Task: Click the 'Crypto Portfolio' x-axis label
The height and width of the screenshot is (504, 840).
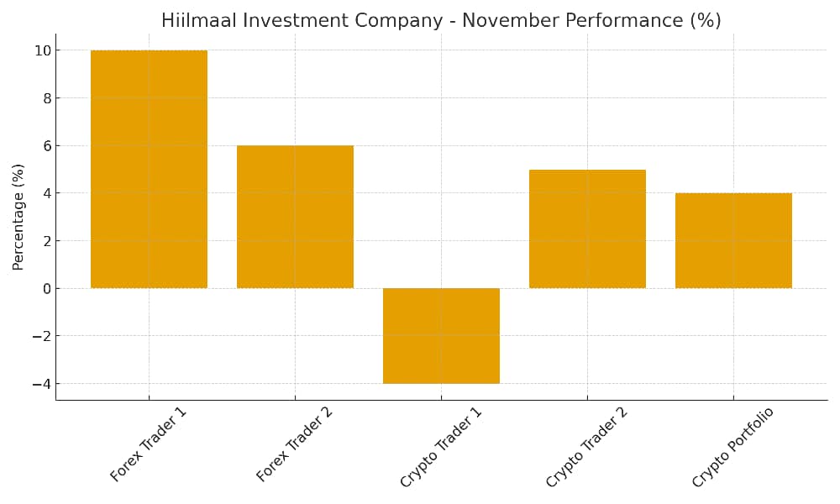Action: (x=733, y=447)
